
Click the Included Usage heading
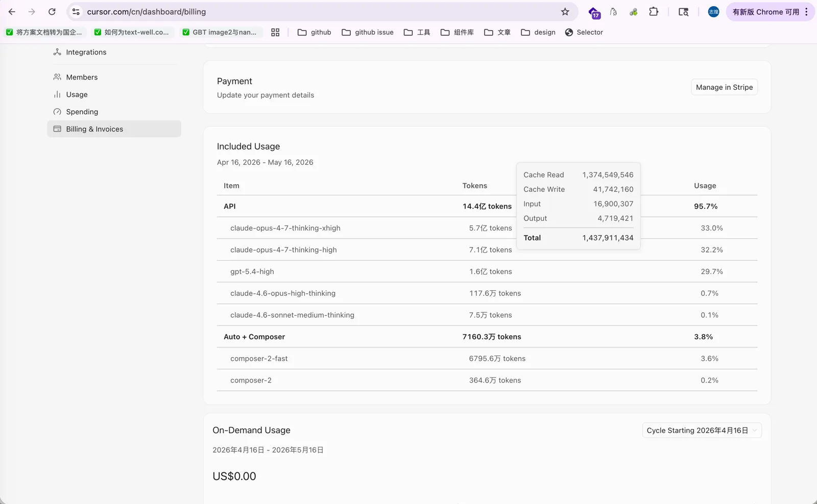248,146
